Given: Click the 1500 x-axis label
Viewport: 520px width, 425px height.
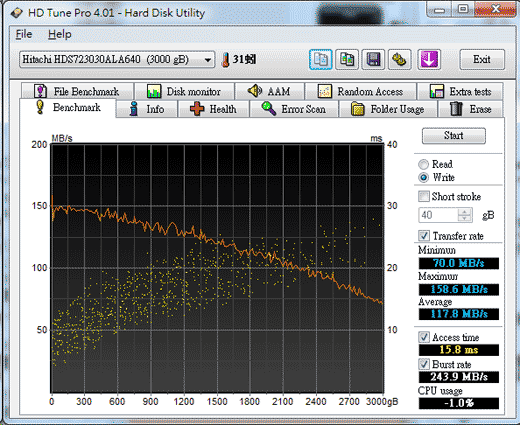Looking at the screenshot, I should [217, 401].
